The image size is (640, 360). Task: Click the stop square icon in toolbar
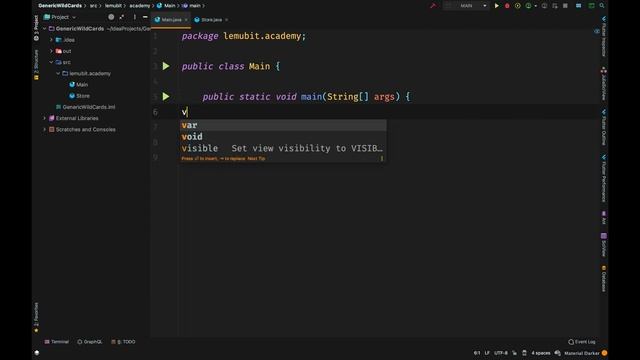(x=565, y=6)
